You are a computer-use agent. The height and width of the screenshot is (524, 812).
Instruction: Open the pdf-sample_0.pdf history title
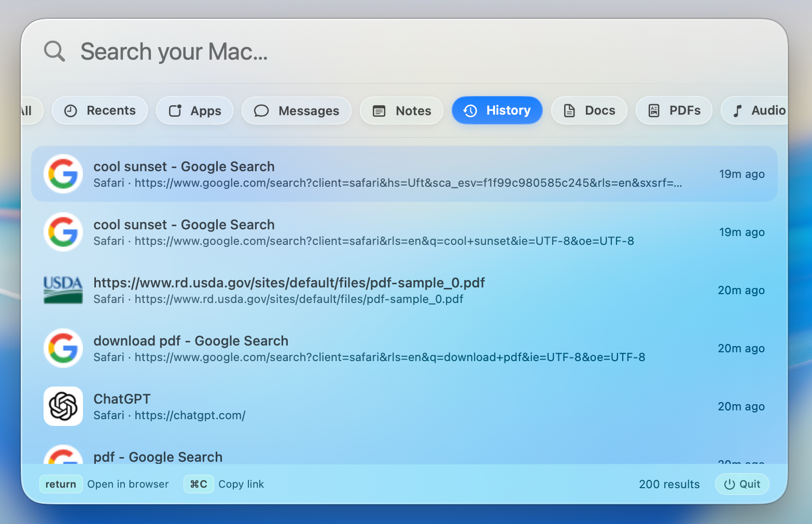(x=289, y=283)
